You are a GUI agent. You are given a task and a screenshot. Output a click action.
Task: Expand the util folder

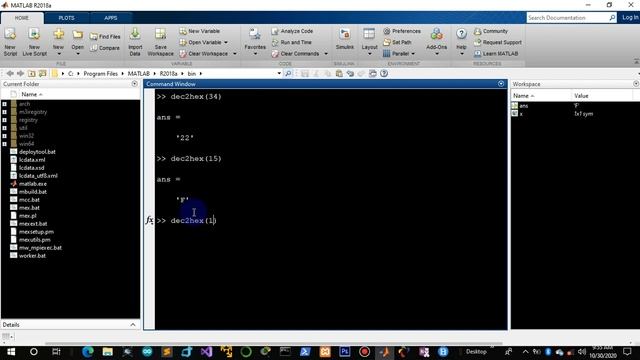4,128
